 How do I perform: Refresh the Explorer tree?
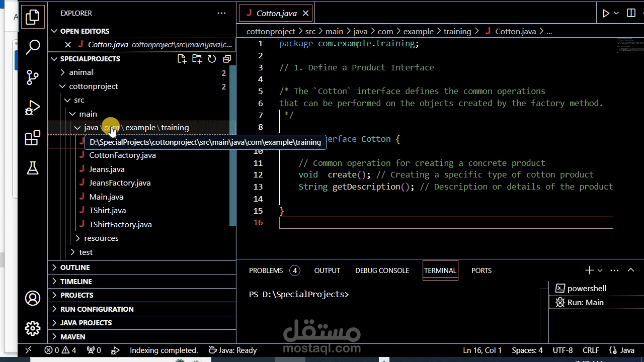[212, 59]
